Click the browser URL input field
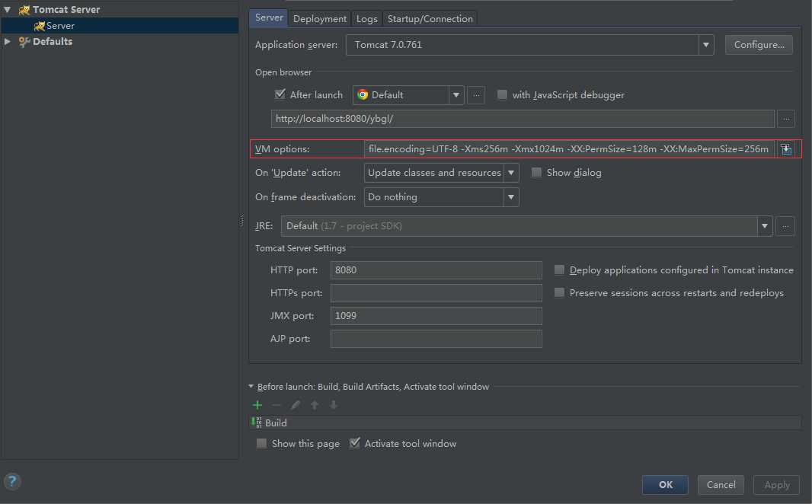This screenshot has width=812, height=504. click(523, 119)
